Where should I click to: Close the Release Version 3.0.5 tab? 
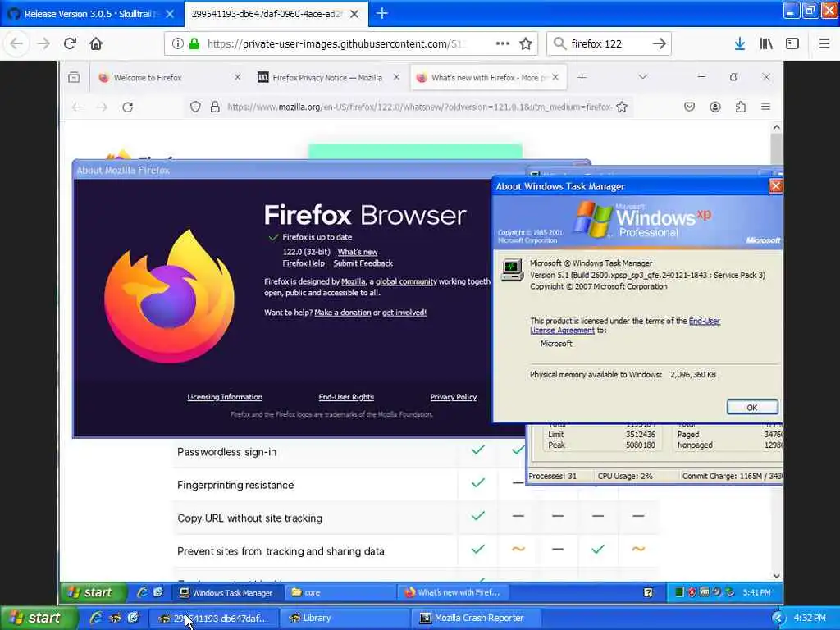[x=170, y=14]
